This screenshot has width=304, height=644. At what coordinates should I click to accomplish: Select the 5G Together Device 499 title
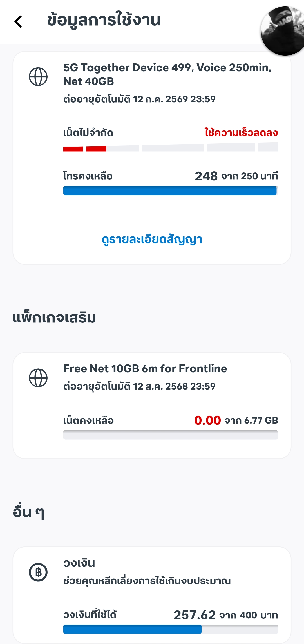tap(167, 74)
